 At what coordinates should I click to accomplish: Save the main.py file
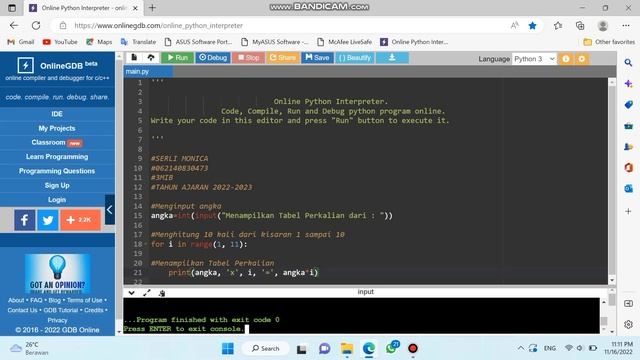tap(317, 58)
